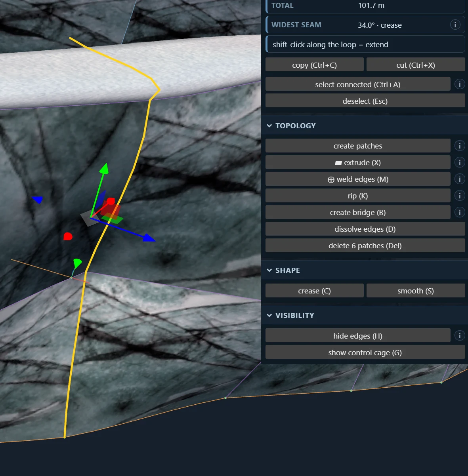Toggle hide edges (H)

point(358,336)
